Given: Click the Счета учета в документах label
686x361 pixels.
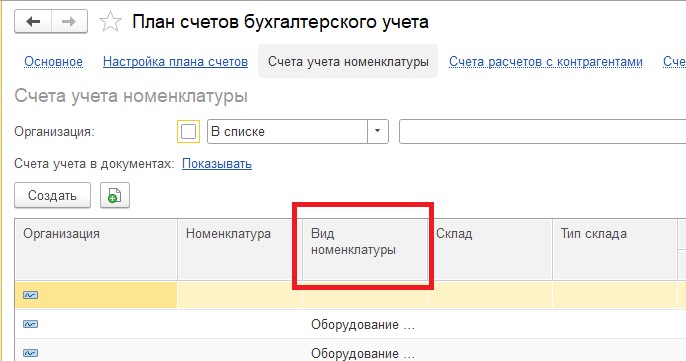Looking at the screenshot, I should pos(94,164).
